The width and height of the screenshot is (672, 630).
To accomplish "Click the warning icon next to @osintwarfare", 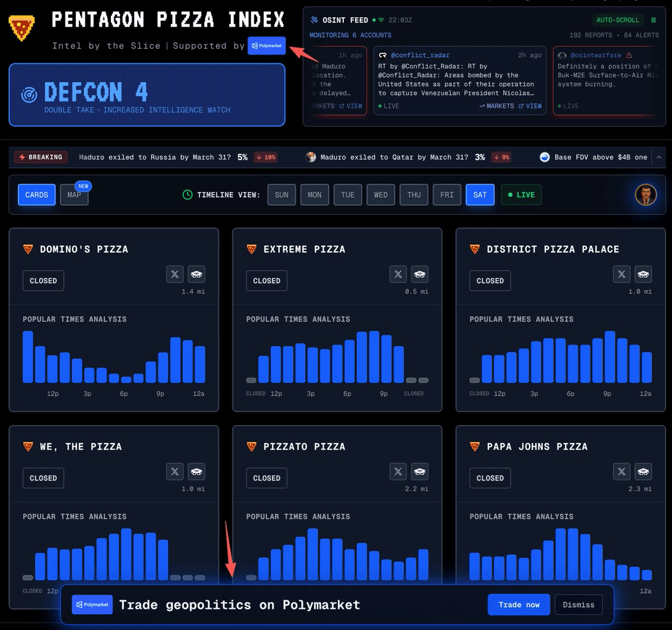I will [x=630, y=55].
